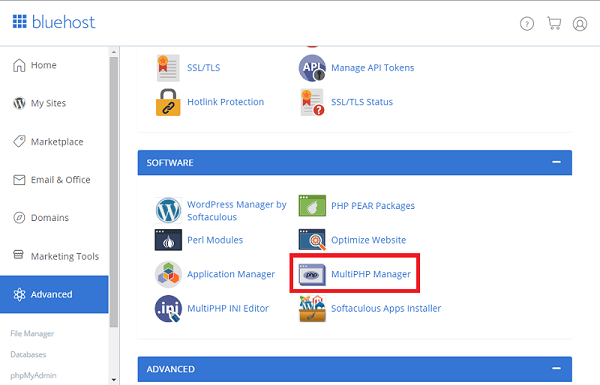Viewport: 600px width, 385px height.
Task: Open the Hotlink Protection link
Action: (x=225, y=102)
